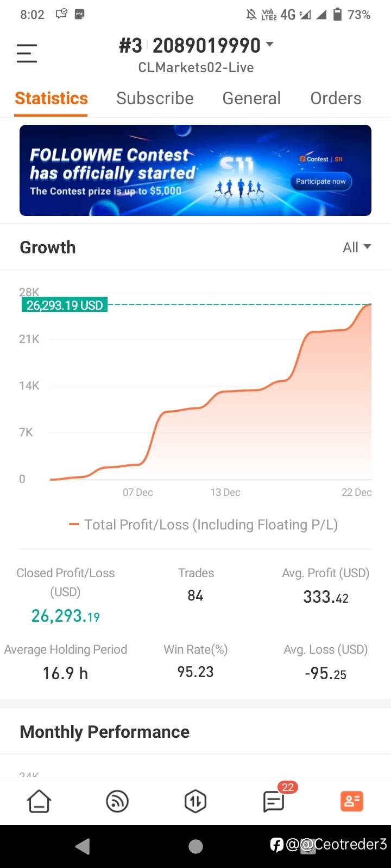391x868 pixels.
Task: Expand the account 2089019990 dropdown arrow
Action: (x=269, y=45)
